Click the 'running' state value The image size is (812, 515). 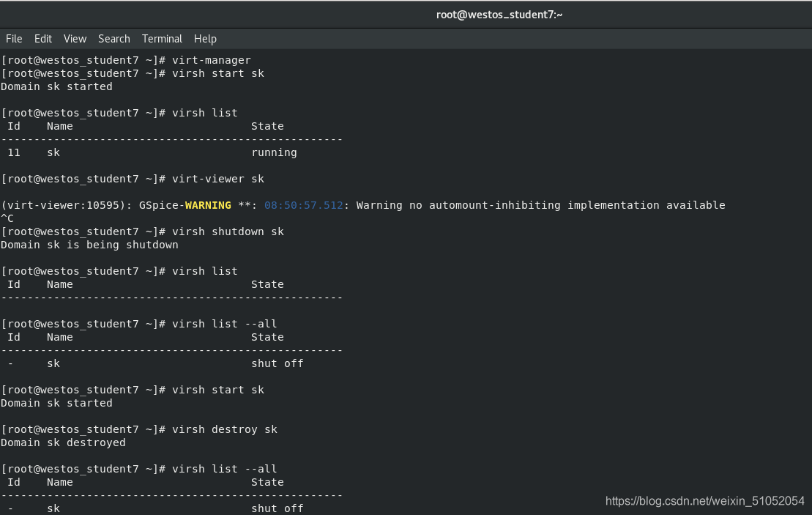click(274, 153)
